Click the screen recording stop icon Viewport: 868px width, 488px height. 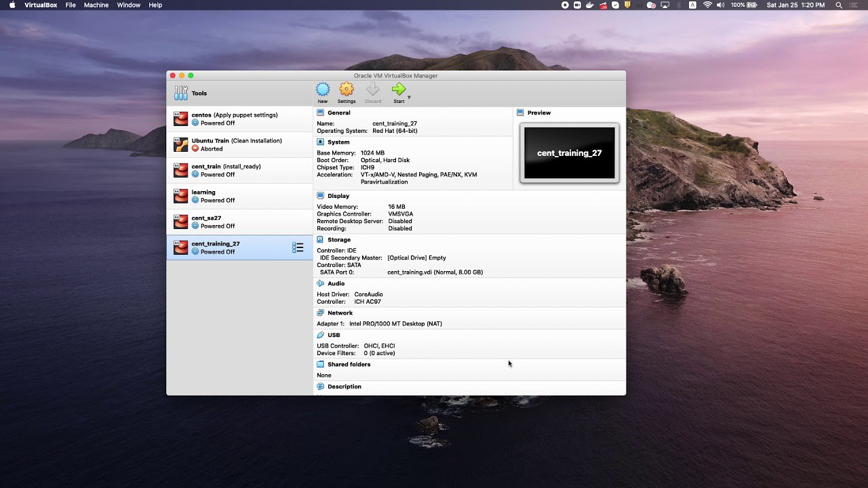[565, 5]
